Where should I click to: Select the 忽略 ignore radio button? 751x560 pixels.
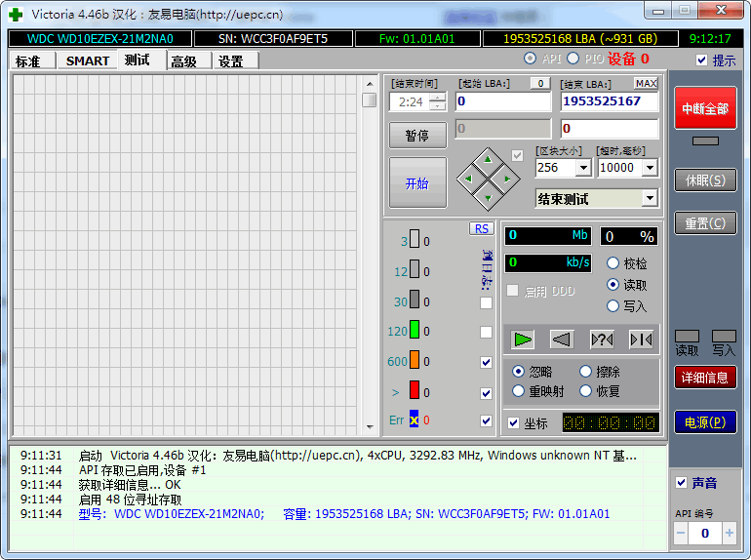coord(518,372)
